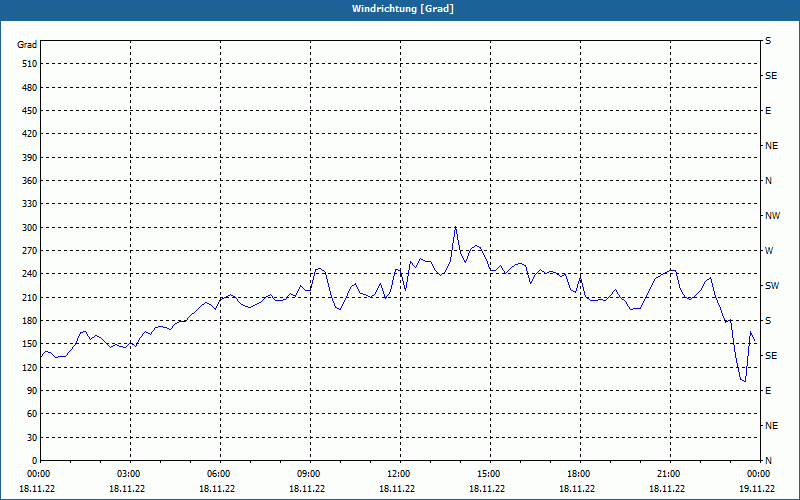
Task: Select the 240 label on the left axis
Action: [x=29, y=274]
